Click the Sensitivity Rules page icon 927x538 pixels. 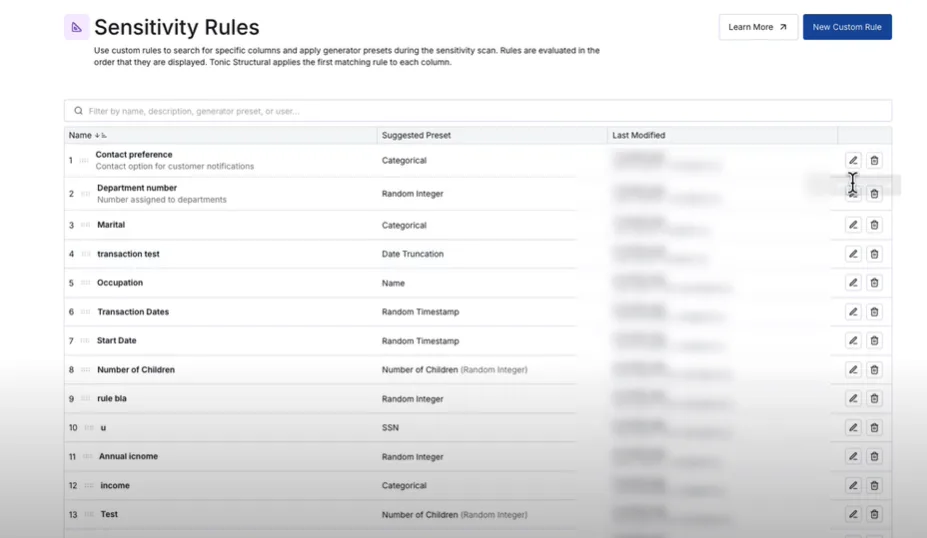click(x=77, y=27)
